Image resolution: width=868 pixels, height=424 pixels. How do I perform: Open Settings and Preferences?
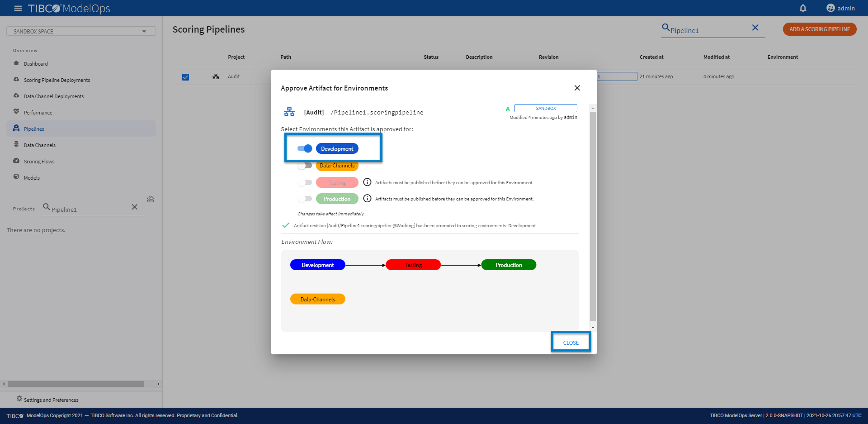click(x=51, y=400)
